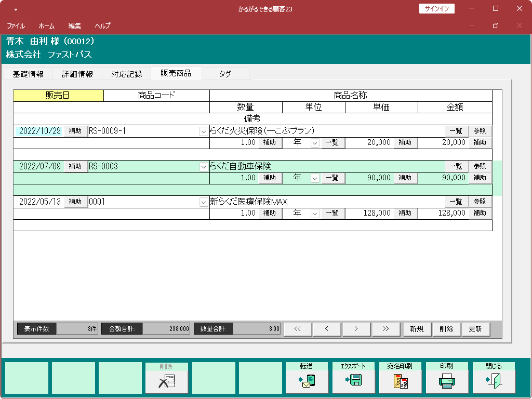Click the エクスポート export icon button
Viewport: 532px width, 399px height.
(x=354, y=382)
